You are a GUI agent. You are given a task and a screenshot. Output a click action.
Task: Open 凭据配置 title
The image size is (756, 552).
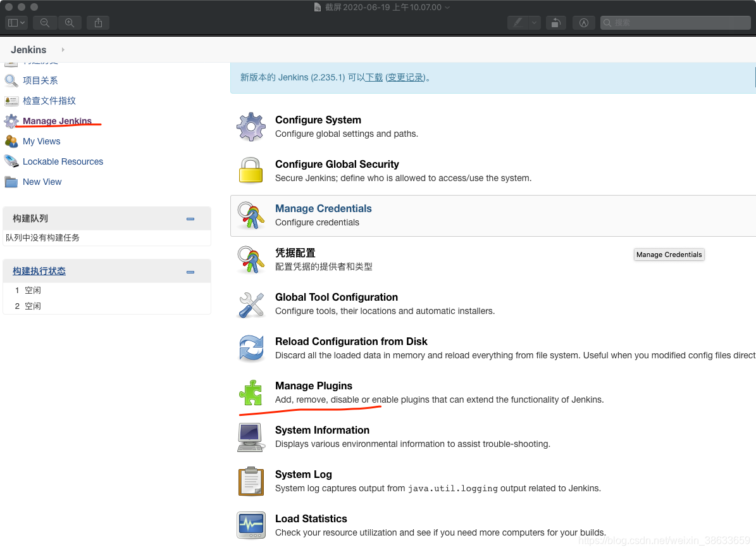pyautogui.click(x=295, y=253)
